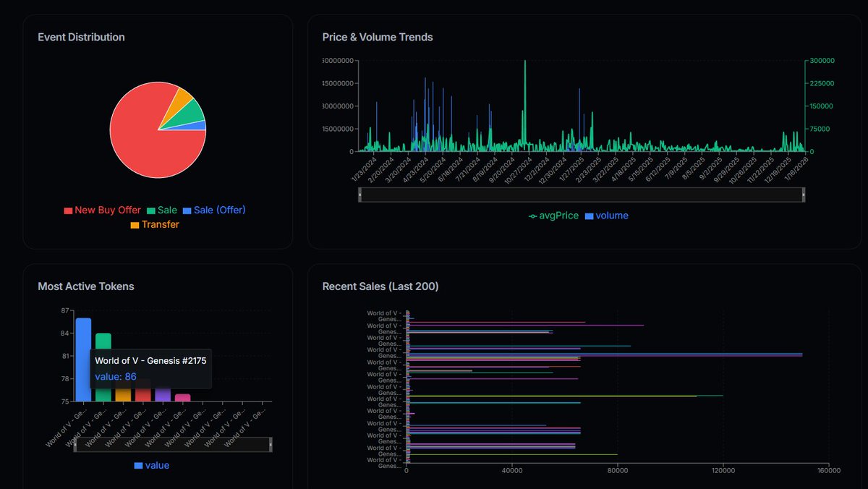Click the 1/23/2024 date label
Screen dimensions: 868x489
tap(364, 168)
